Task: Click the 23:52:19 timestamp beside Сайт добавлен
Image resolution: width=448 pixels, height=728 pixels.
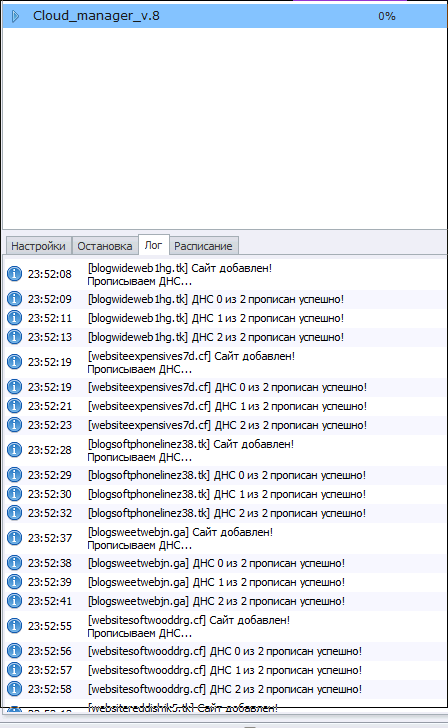Action: point(50,362)
